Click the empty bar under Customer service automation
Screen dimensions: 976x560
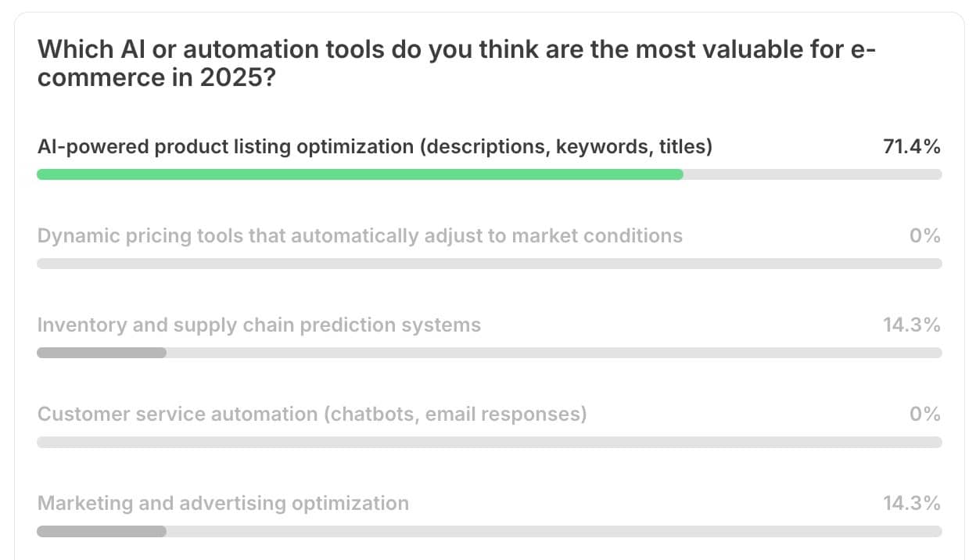click(x=490, y=442)
